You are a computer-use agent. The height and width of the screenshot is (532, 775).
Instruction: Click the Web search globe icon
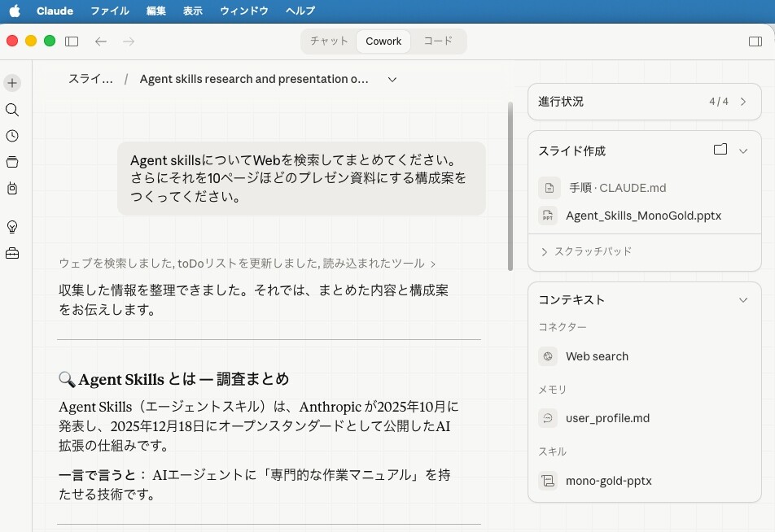pos(548,356)
